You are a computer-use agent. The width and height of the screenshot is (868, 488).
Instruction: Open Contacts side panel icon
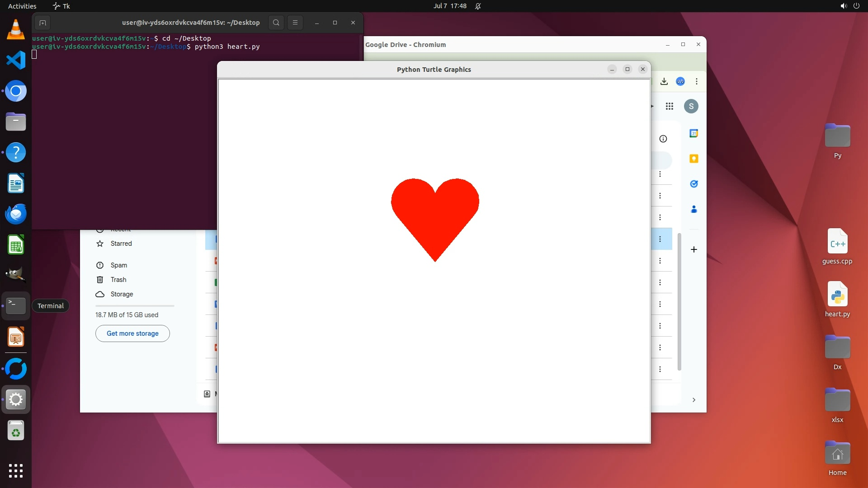point(693,209)
